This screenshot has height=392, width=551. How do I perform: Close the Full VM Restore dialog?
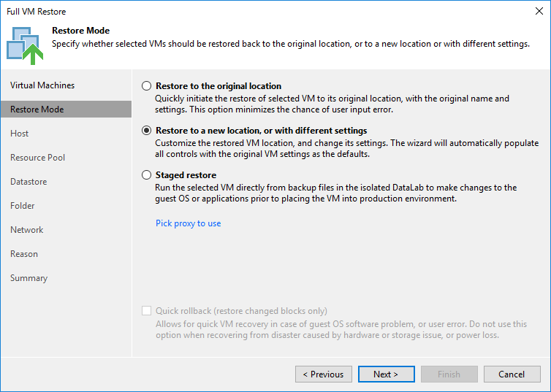[x=538, y=12]
